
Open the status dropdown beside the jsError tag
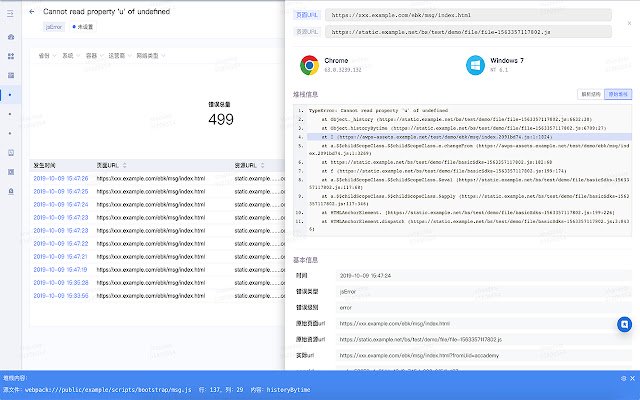83,27
